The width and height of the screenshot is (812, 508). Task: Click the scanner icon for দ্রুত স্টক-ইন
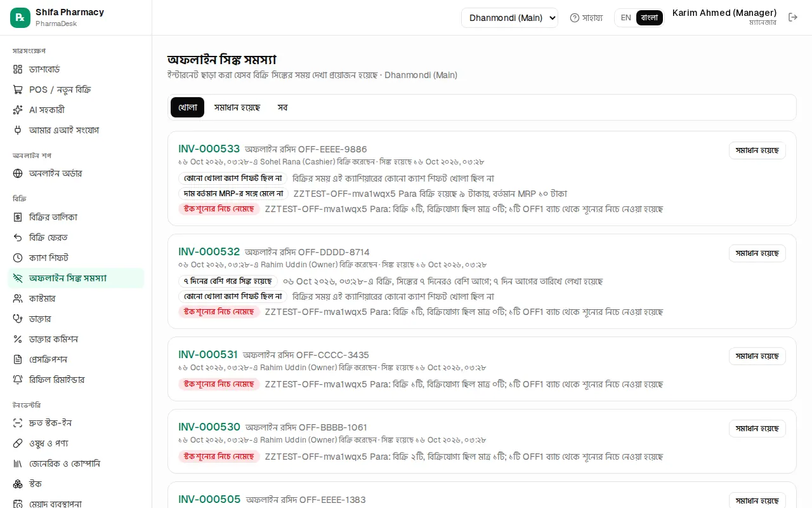(x=18, y=423)
